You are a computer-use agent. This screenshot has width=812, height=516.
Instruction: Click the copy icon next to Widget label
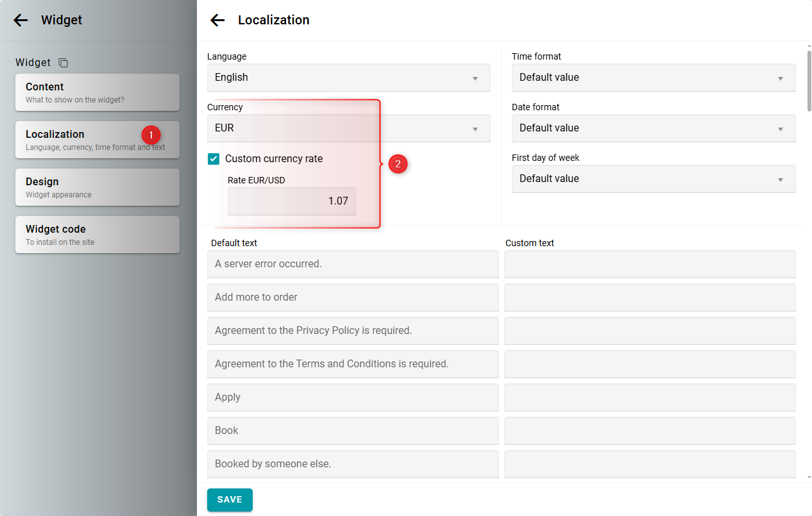point(63,63)
